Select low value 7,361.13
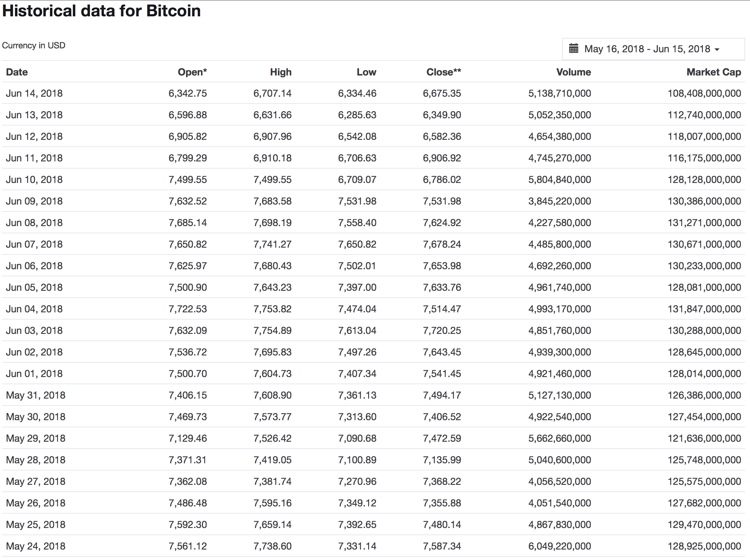The image size is (750, 560). pos(357,395)
